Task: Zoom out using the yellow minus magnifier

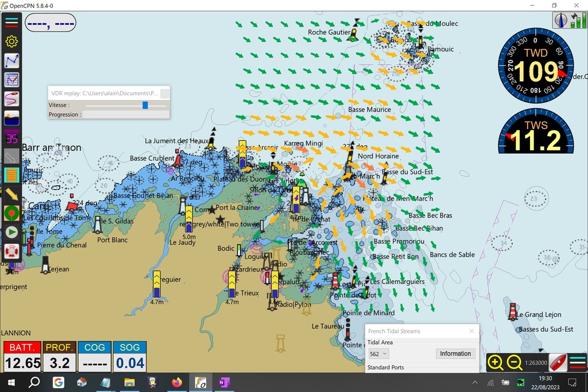Action: (x=514, y=362)
